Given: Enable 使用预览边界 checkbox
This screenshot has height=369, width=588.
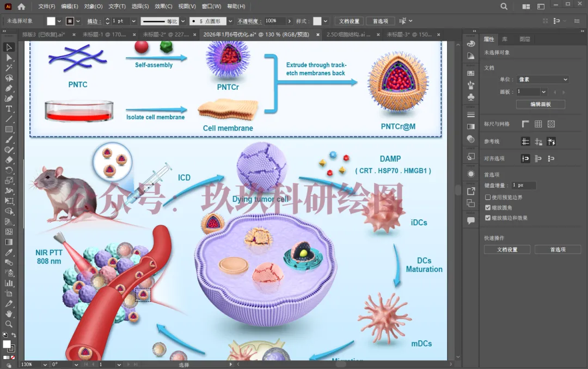Looking at the screenshot, I should click(x=488, y=197).
